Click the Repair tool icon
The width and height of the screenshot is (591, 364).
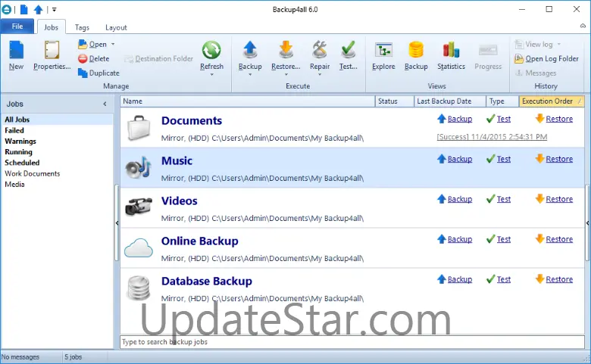click(320, 50)
